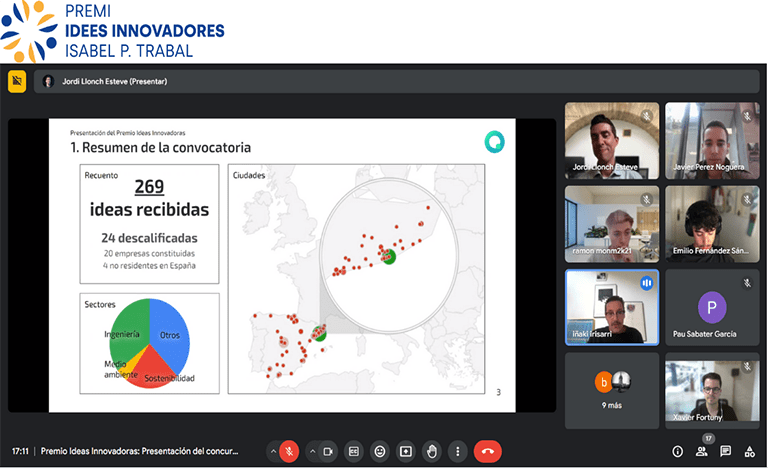The image size is (768, 468).
Task: Click Pau Sabater García's participant tile
Action: (712, 309)
